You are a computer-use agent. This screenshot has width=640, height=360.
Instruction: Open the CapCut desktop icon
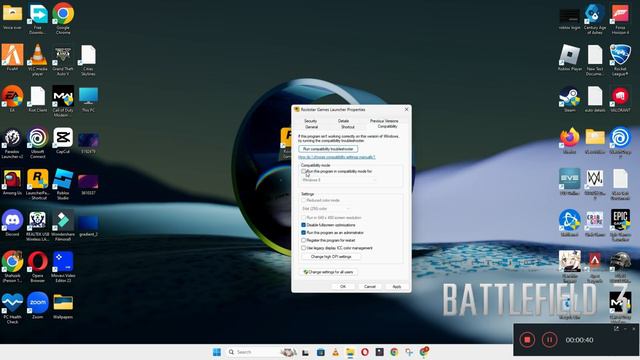tap(63, 140)
